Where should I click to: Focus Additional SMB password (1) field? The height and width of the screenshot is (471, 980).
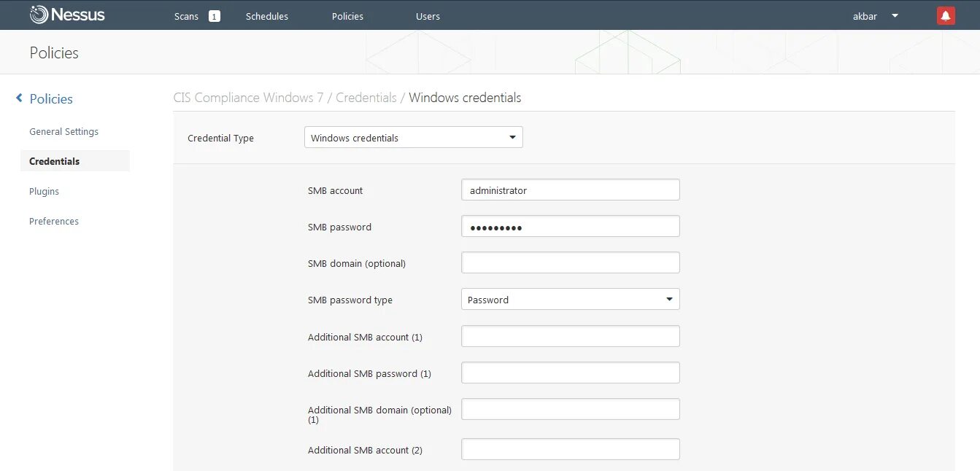[x=570, y=373]
